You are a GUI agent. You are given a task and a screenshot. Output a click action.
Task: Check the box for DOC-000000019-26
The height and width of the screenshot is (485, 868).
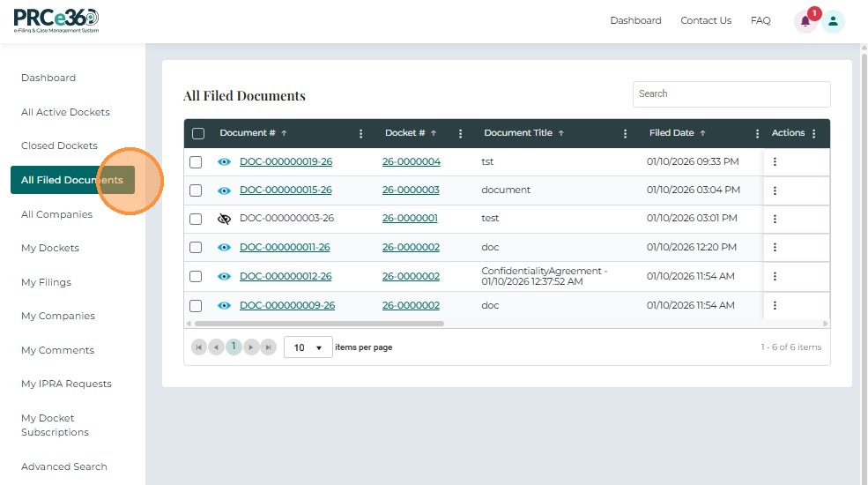[196, 162]
